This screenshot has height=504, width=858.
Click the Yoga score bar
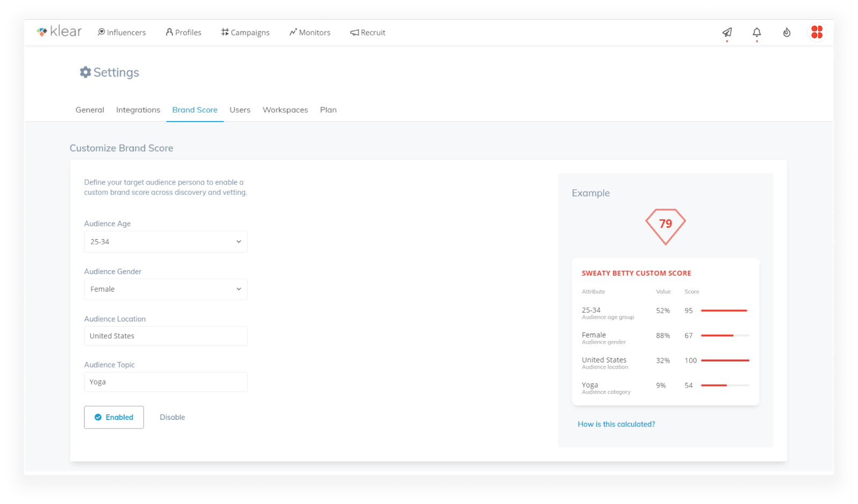coord(725,385)
